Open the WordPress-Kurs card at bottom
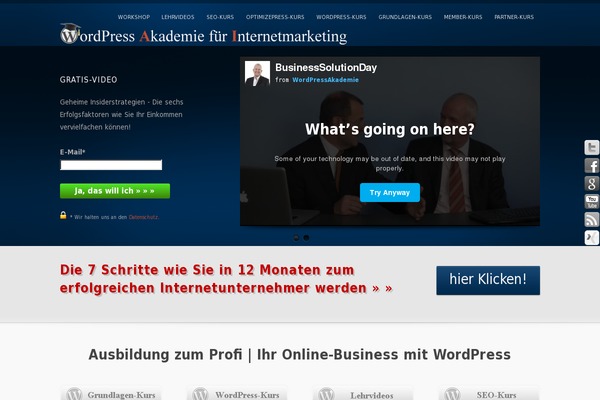The image size is (600, 400). click(x=237, y=394)
